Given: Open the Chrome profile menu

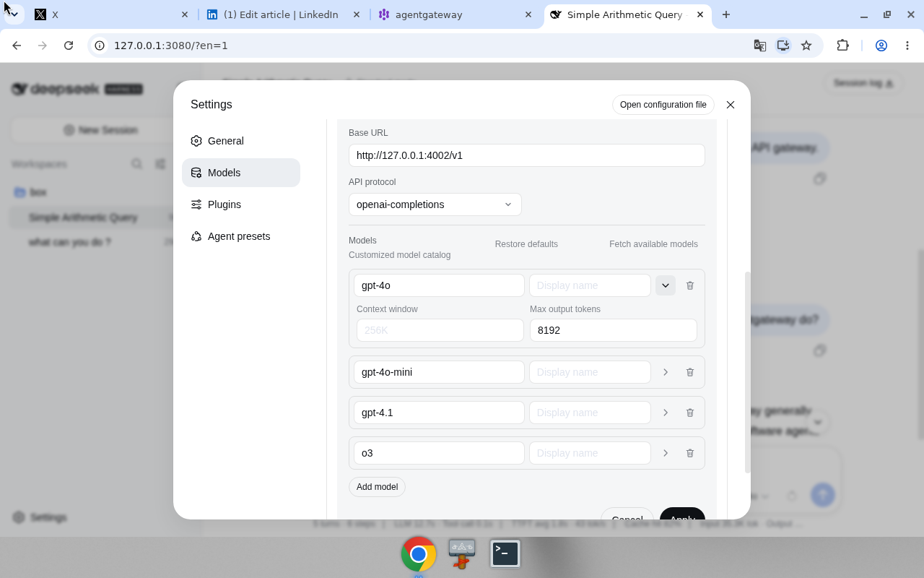Looking at the screenshot, I should click(881, 46).
